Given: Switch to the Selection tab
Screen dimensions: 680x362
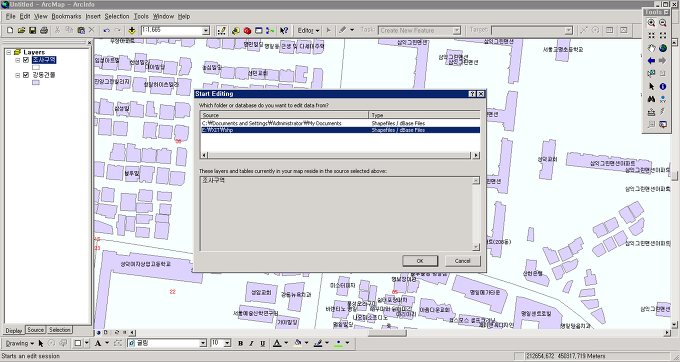Looking at the screenshot, I should (x=59, y=330).
